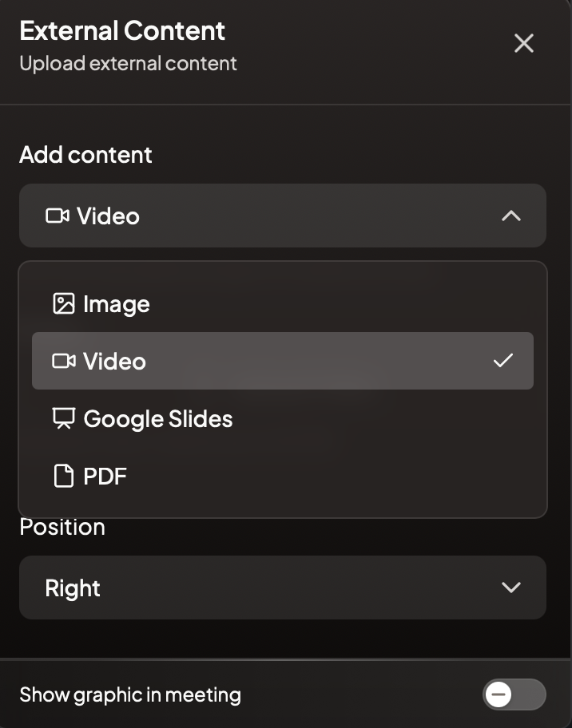
Task: Click the presentation screen icon for Google Slides
Action: (64, 418)
